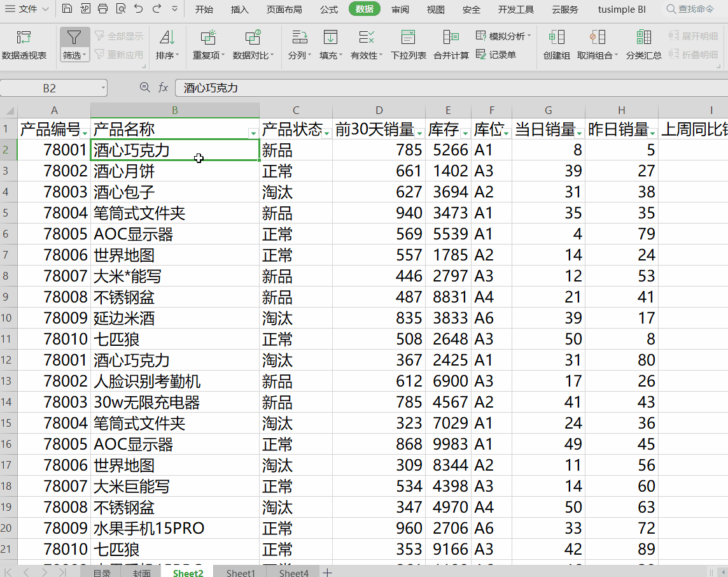
Task: Select cell containing 人脸识别考勤机
Action: coord(174,381)
